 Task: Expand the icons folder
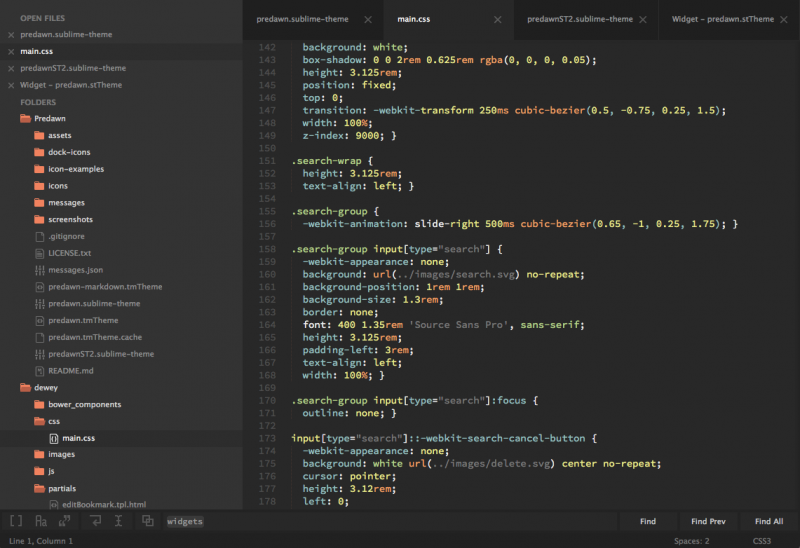[39, 186]
